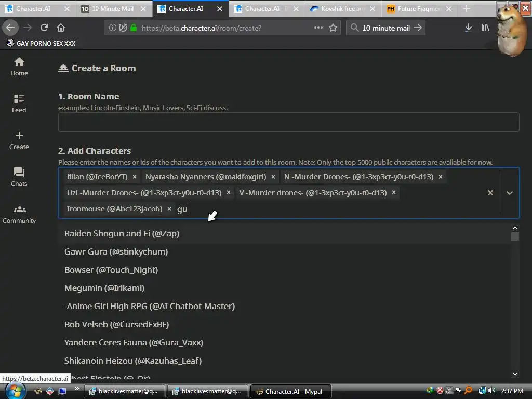Close the 10 Minute Mail tab
Screen dimensions: 532x399
coord(143,9)
